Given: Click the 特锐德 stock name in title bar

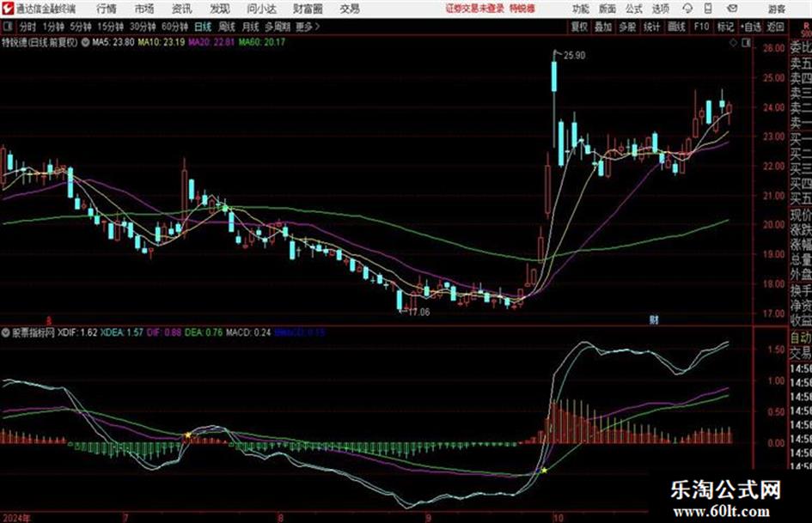Looking at the screenshot, I should point(522,9).
